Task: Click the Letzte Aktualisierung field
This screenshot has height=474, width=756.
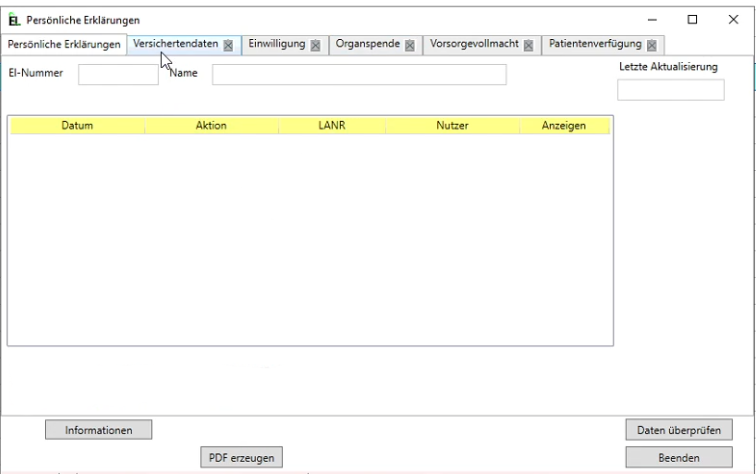Action: 670,90
